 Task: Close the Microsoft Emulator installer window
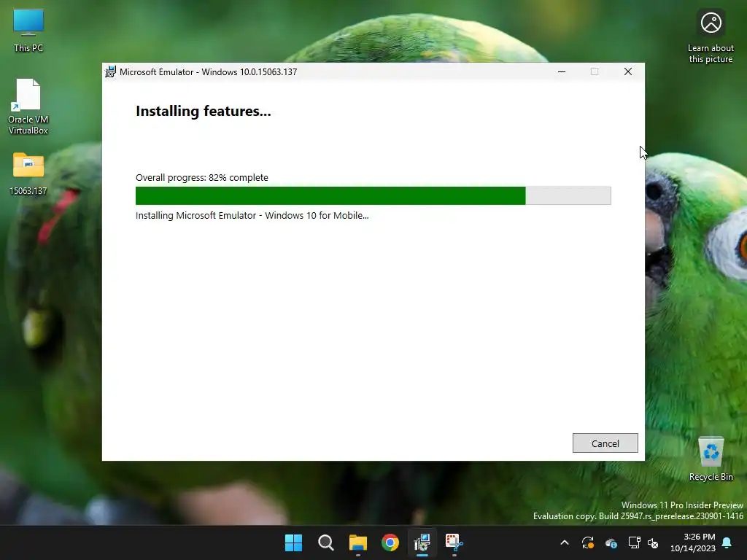tap(628, 71)
